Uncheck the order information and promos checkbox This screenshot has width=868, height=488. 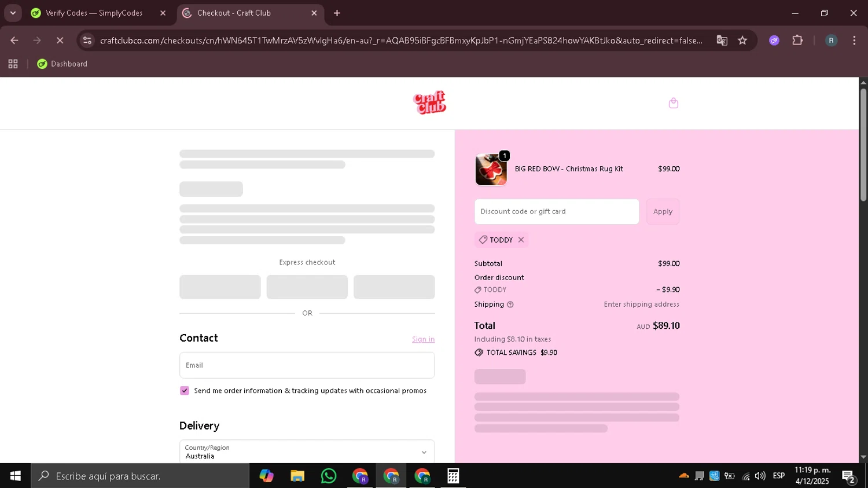tap(185, 391)
